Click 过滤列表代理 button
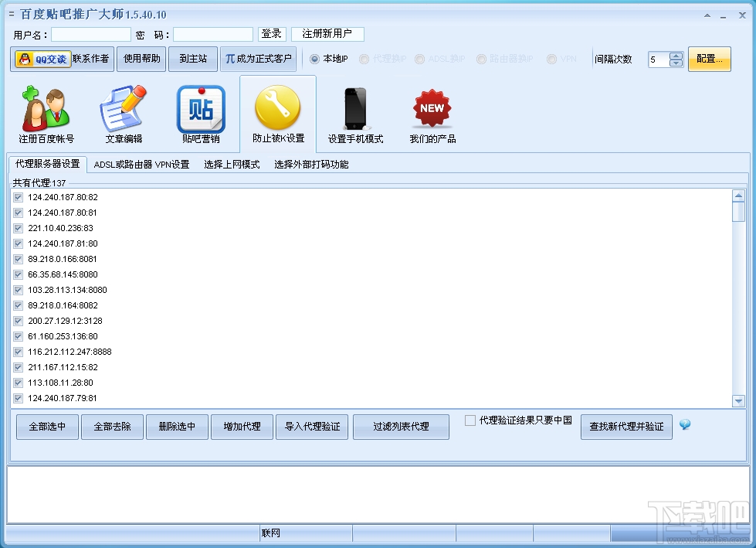 click(x=401, y=427)
